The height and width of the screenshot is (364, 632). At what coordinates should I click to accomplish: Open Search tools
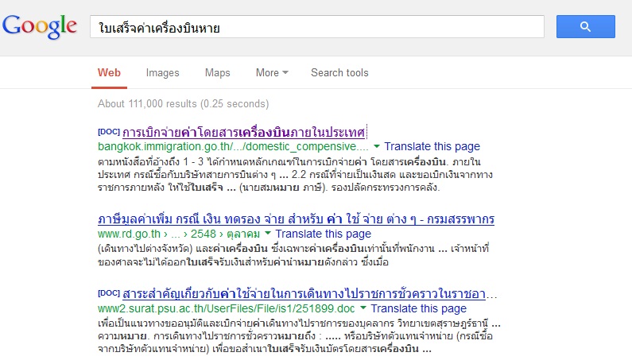[339, 73]
